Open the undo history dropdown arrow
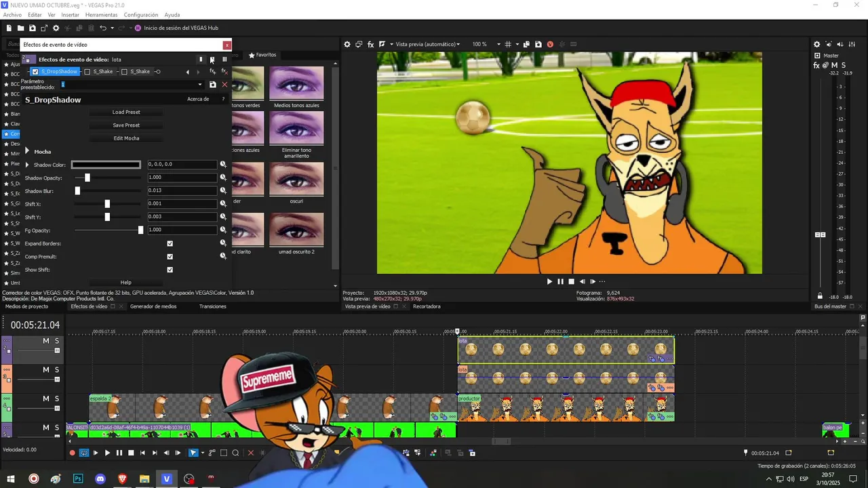This screenshot has width=868, height=488. pyautogui.click(x=112, y=28)
